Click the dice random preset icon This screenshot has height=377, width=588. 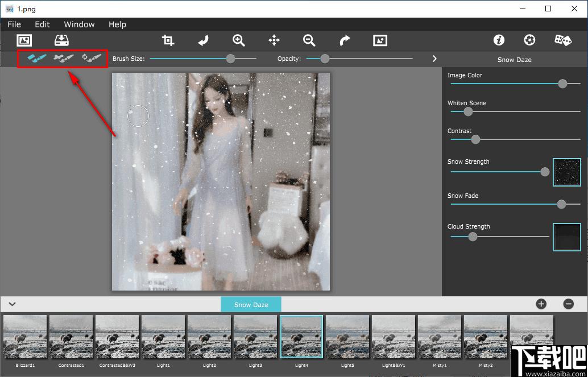tap(563, 40)
